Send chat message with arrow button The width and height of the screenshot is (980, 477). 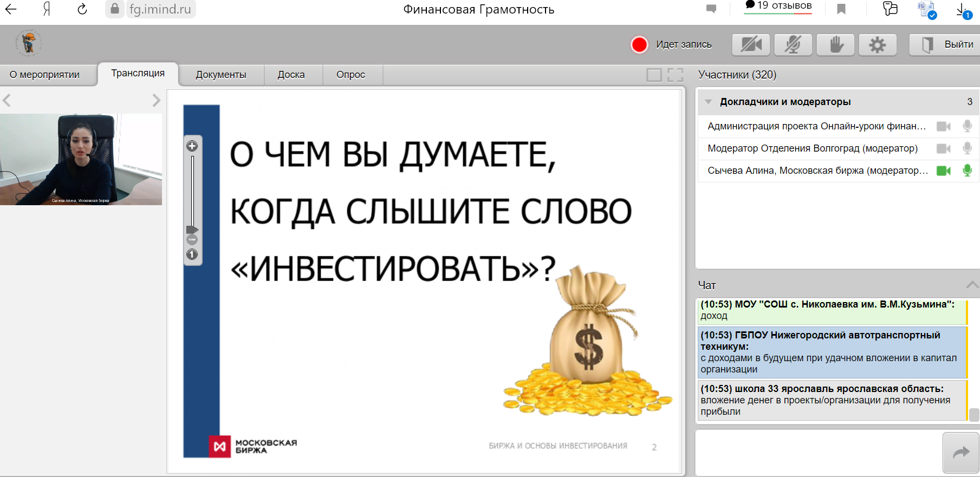(960, 453)
